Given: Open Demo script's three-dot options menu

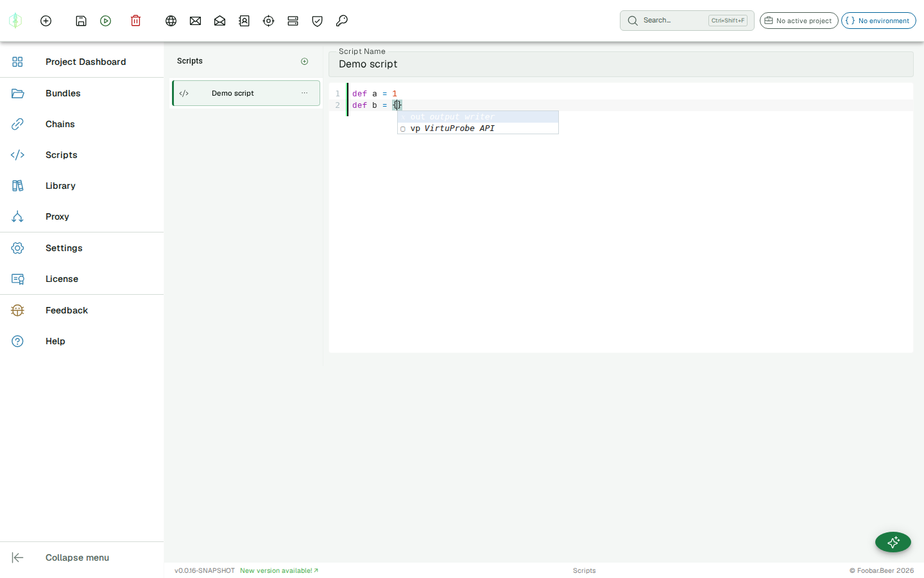Looking at the screenshot, I should point(305,93).
